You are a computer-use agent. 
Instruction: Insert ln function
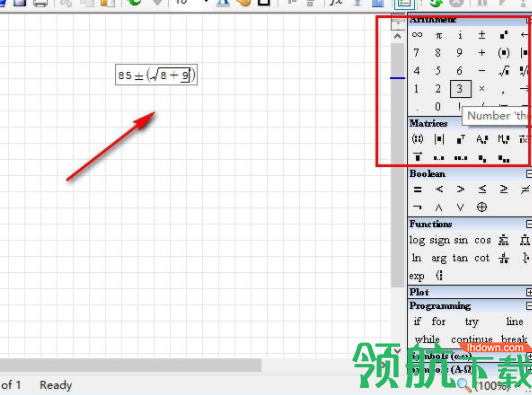pyautogui.click(x=417, y=258)
